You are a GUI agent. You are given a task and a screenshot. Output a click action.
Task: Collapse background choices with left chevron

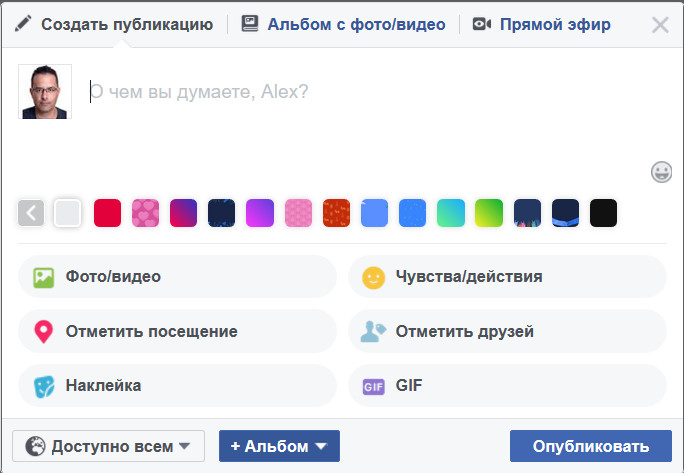[x=31, y=213]
